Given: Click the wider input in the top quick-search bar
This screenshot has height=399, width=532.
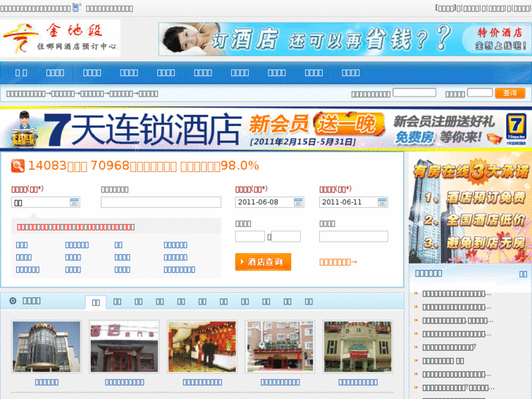Looking at the screenshot, I should point(414,93).
